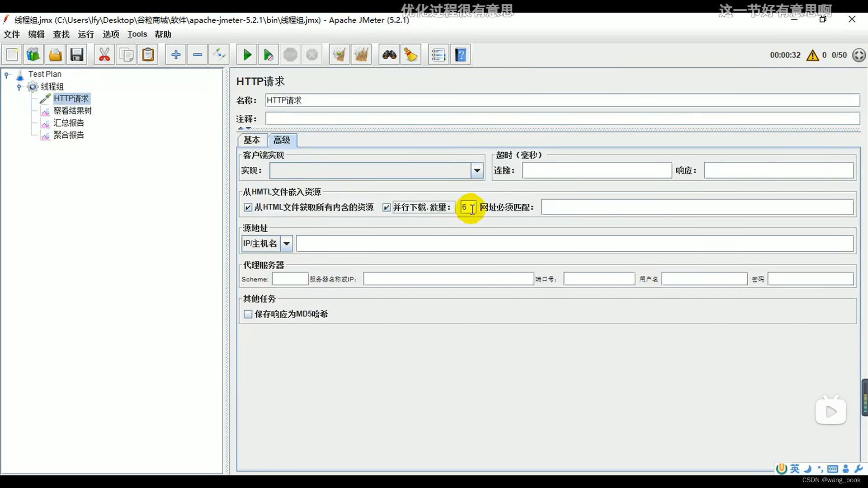Clear results with single broom icon

coord(340,55)
